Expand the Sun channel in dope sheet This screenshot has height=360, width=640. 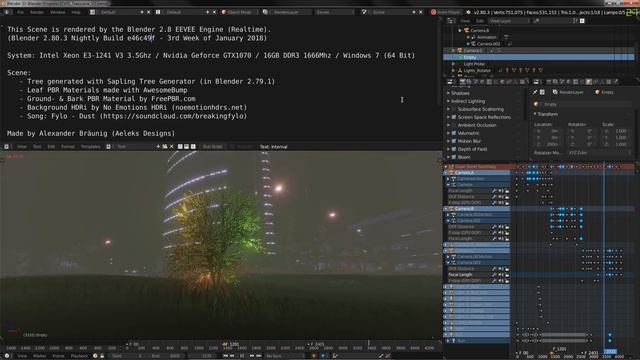tap(448, 340)
